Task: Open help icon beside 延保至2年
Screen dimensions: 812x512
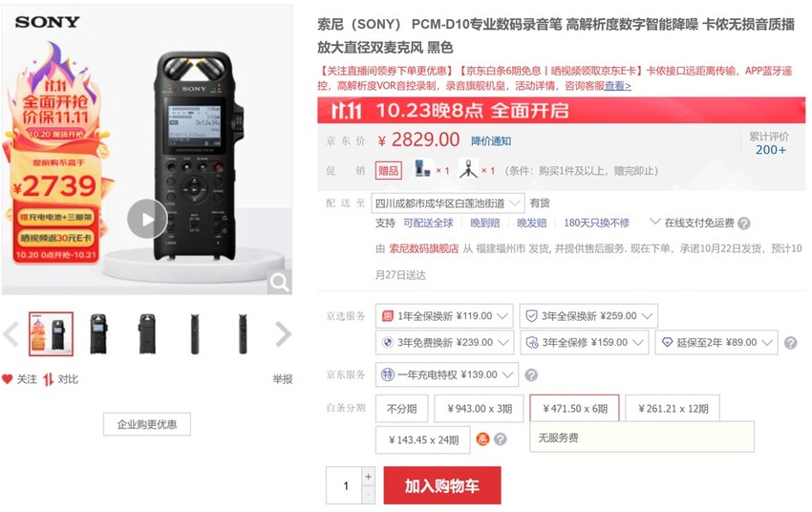Action: point(790,343)
